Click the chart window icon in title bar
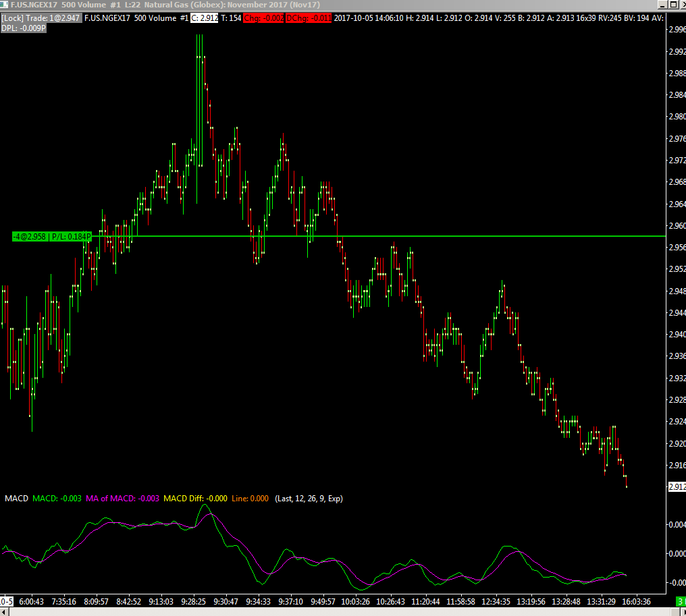The image size is (686, 616). (4, 4)
